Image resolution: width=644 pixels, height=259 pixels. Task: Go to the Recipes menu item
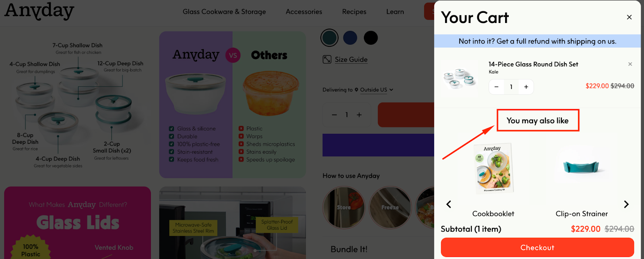click(354, 12)
